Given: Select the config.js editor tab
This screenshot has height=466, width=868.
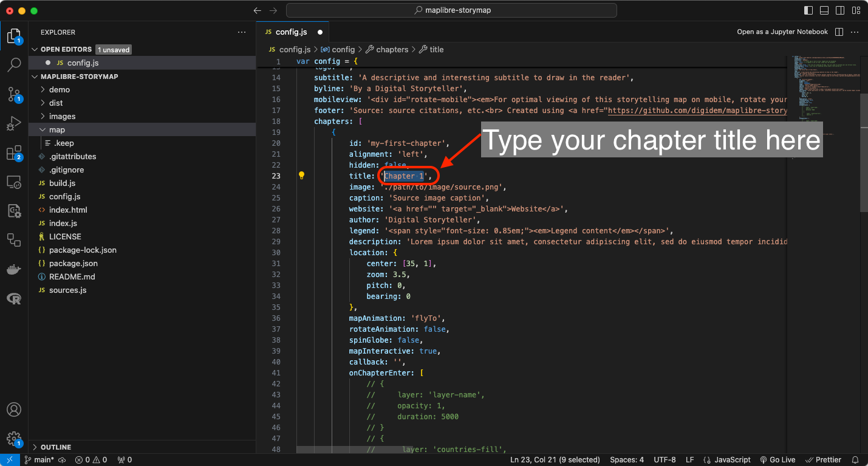Looking at the screenshot, I should coord(291,32).
